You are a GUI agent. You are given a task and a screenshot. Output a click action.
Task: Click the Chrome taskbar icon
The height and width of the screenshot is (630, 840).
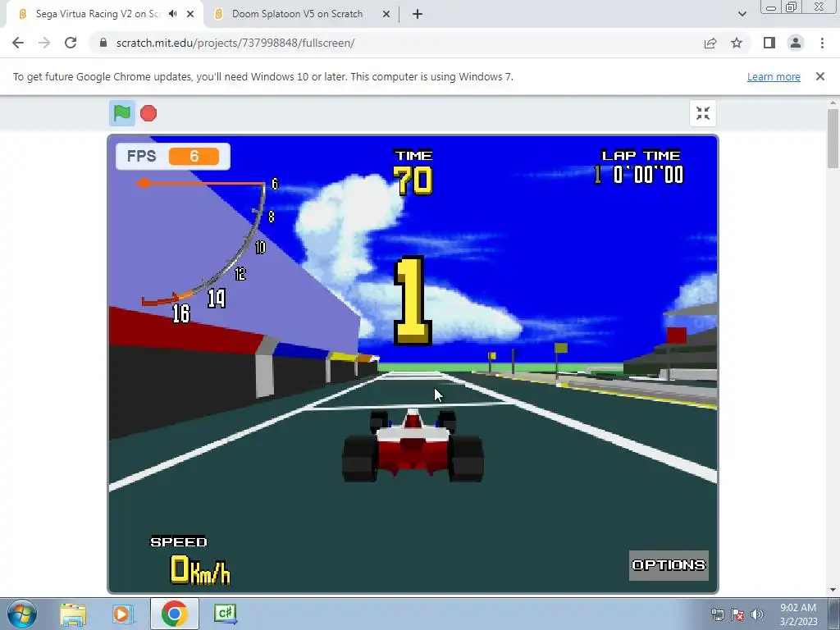(x=174, y=614)
